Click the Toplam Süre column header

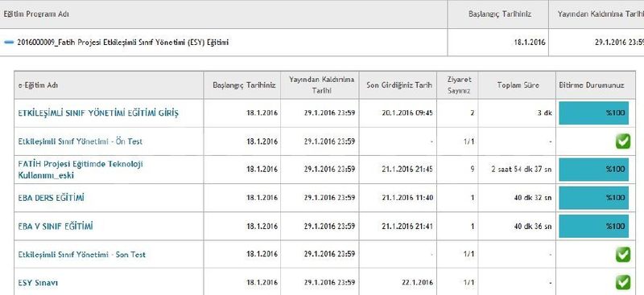(518, 85)
